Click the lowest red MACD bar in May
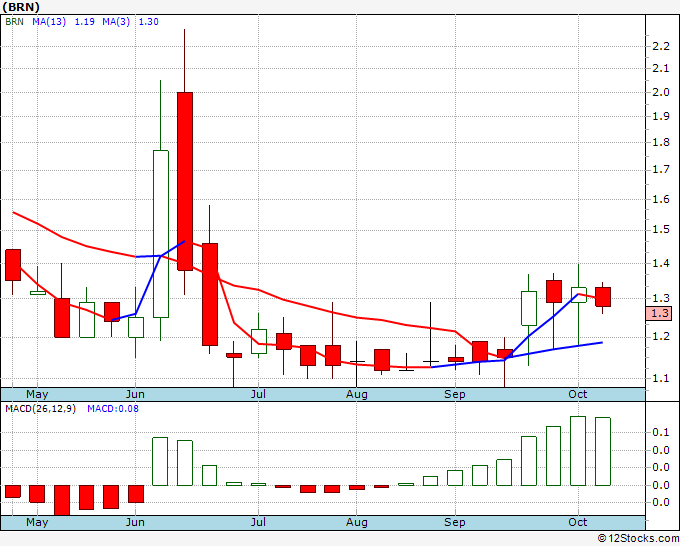680x546 pixels. (x=62, y=499)
